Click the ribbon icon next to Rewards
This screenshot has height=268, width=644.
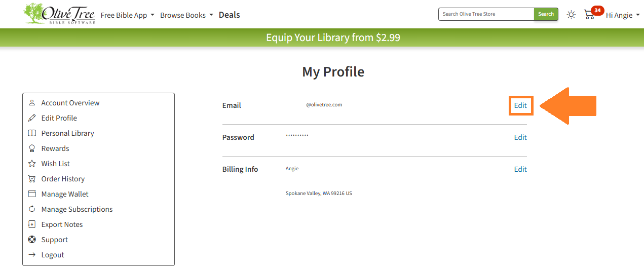[x=32, y=148]
